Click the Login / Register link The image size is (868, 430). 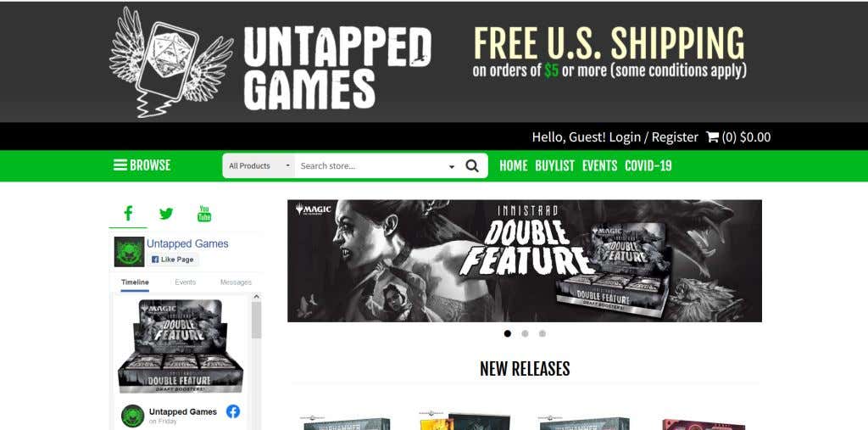pos(654,137)
